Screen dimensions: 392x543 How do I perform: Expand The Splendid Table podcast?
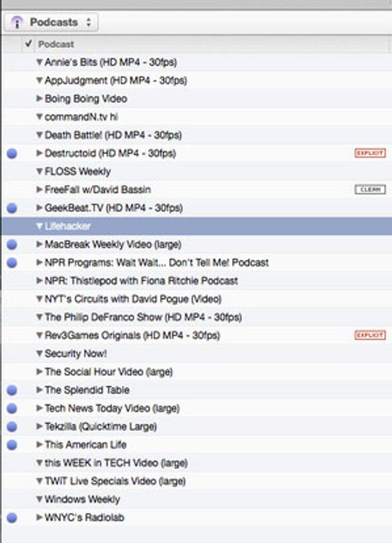(x=39, y=390)
